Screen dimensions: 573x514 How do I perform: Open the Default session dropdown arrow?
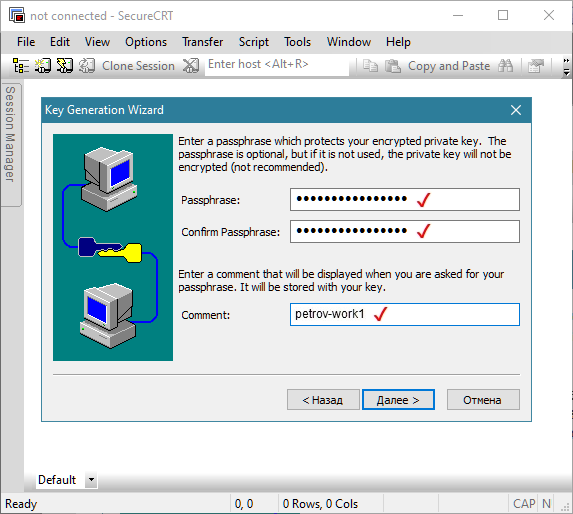pyautogui.click(x=91, y=480)
